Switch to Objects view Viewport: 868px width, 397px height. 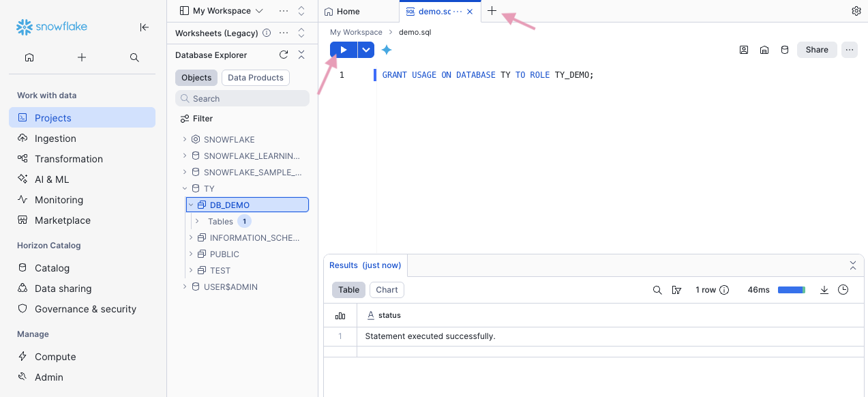click(x=196, y=78)
